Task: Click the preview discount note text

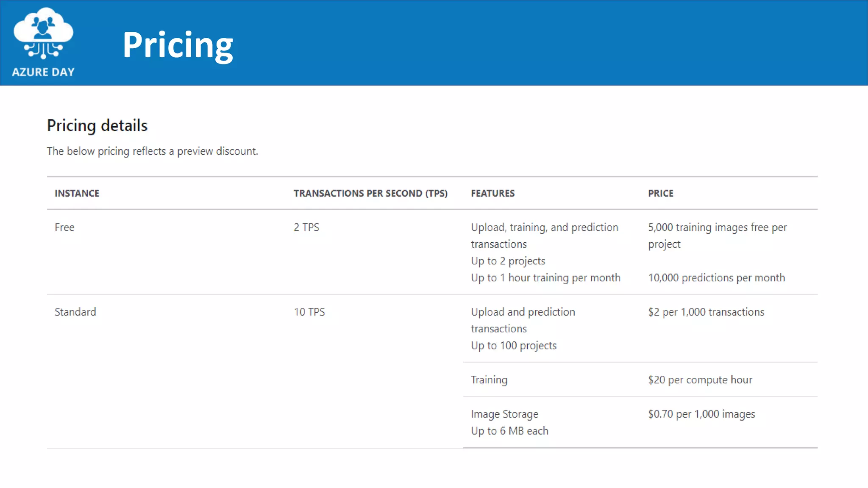Action: [153, 151]
